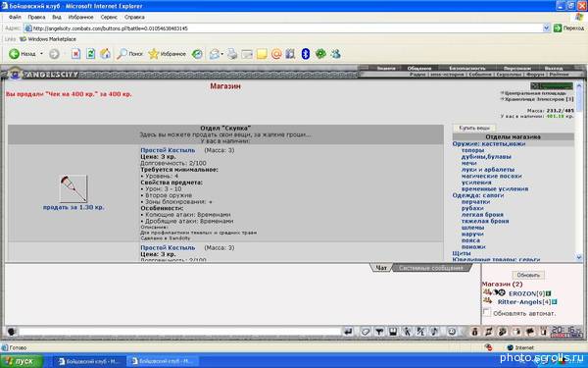
Task: Click the Переход go button
Action: [x=569, y=28]
